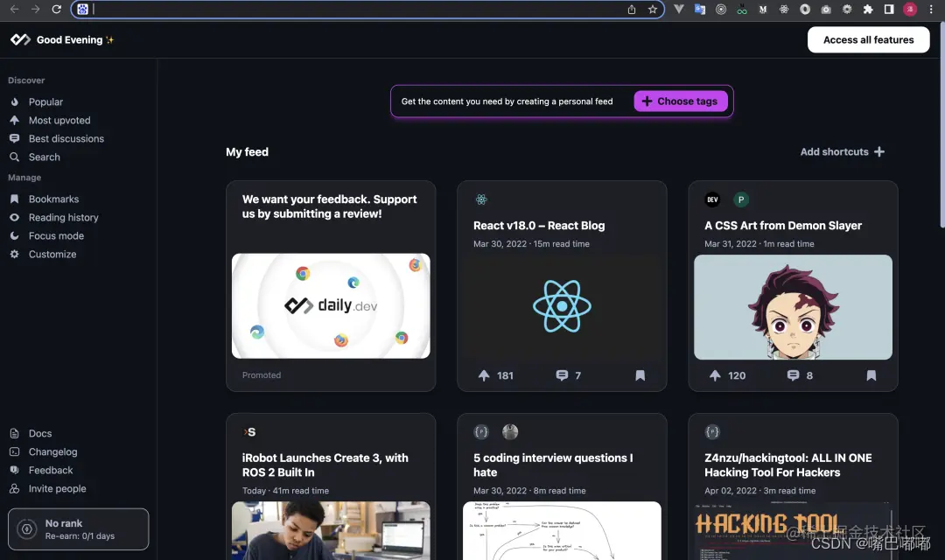This screenshot has width=945, height=560.
Task: Open iRobot Launches Create 3 post title
Action: [325, 465]
